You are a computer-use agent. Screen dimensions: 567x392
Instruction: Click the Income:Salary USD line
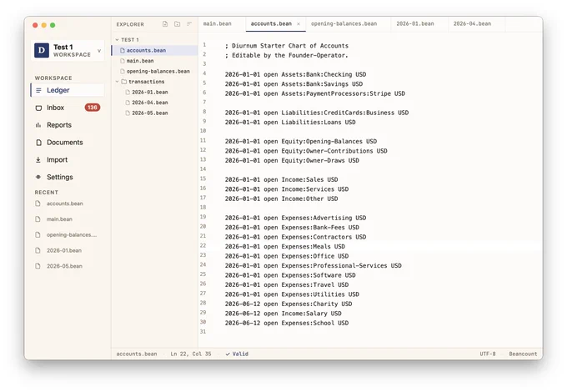[283, 314]
